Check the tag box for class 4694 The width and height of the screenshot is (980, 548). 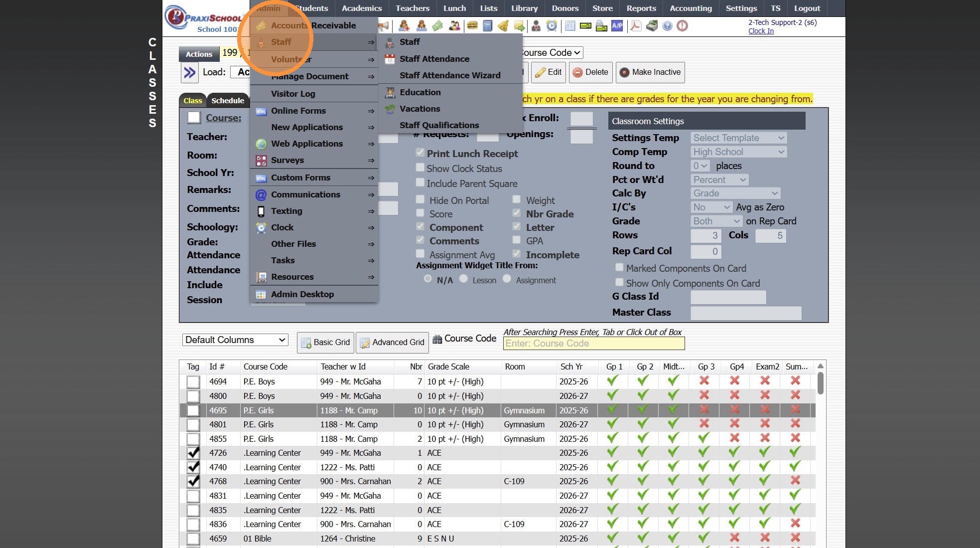click(193, 382)
